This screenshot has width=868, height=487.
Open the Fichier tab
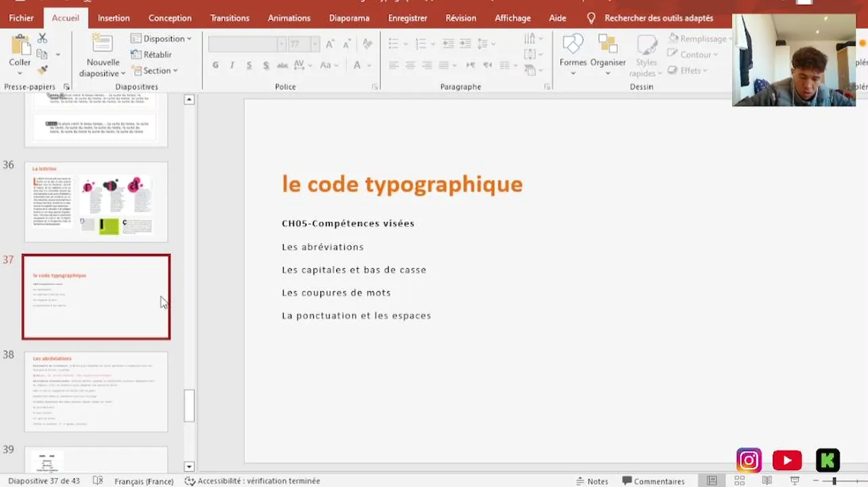point(22,18)
